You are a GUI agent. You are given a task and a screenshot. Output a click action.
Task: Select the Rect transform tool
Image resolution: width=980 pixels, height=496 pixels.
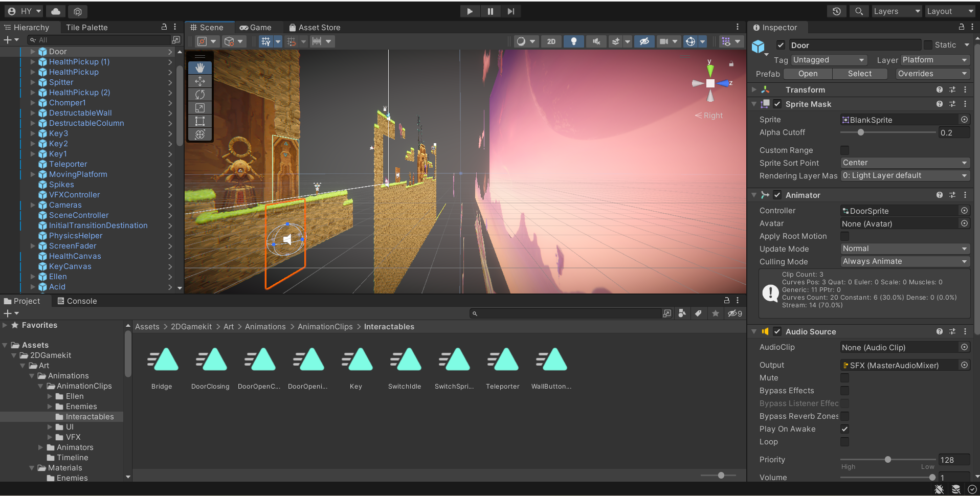pyautogui.click(x=200, y=121)
